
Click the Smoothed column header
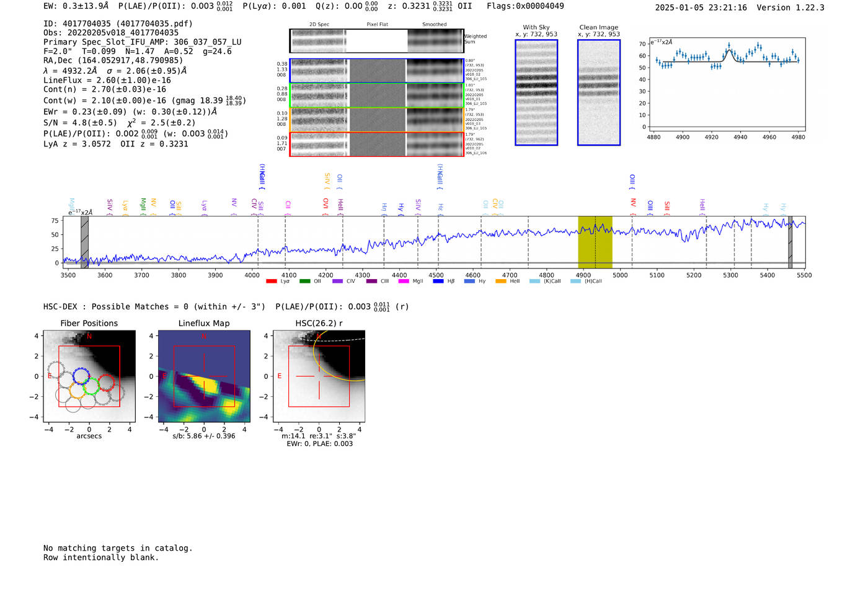click(x=435, y=25)
